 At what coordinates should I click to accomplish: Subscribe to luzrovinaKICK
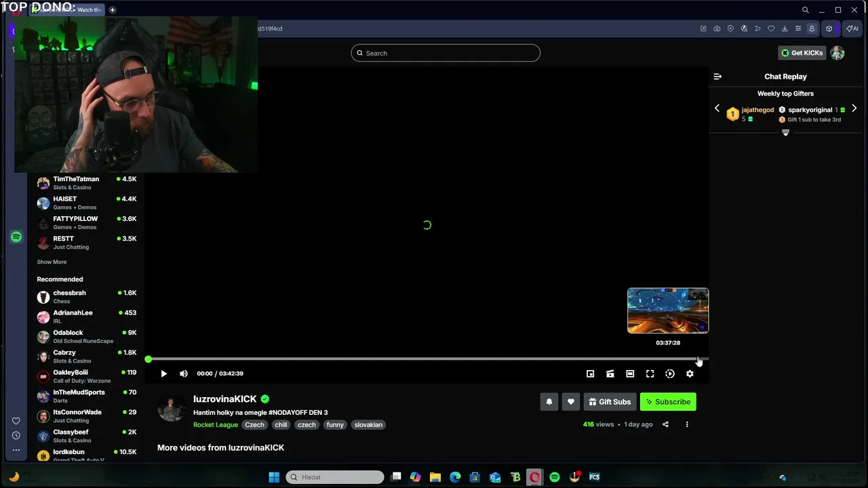click(668, 402)
